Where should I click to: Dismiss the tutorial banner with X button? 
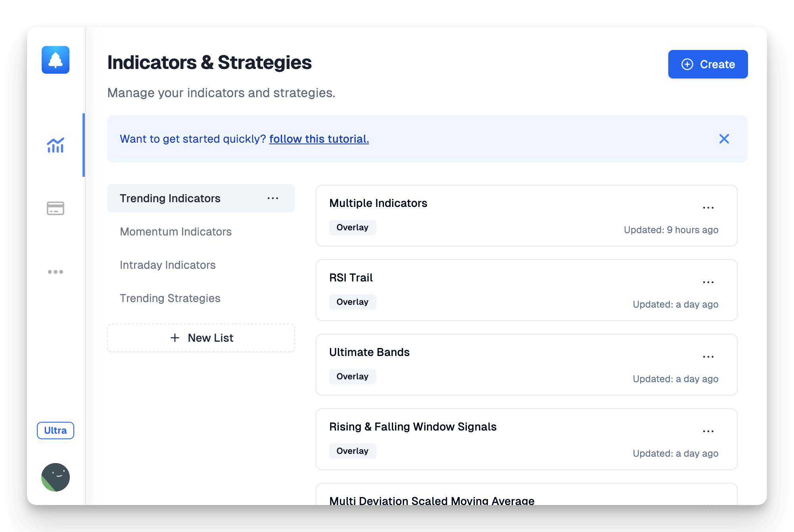pos(725,139)
